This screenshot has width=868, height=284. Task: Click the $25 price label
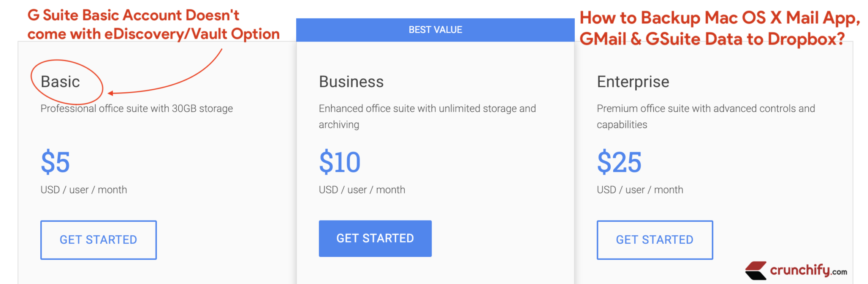(x=619, y=162)
